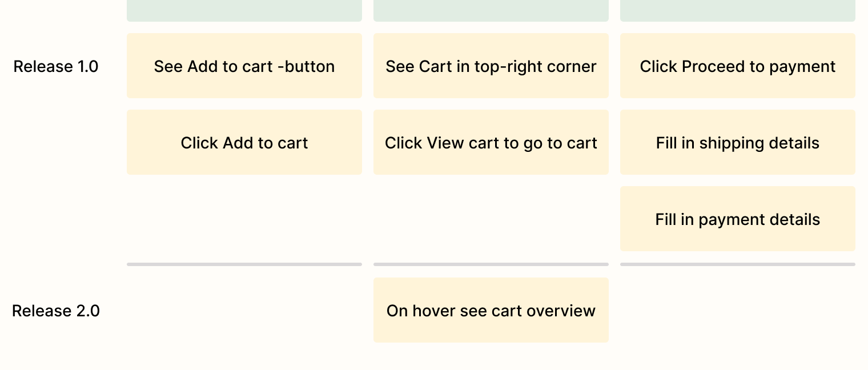
Task: Select the 'Click Proceed to payment' card
Action: tap(738, 66)
